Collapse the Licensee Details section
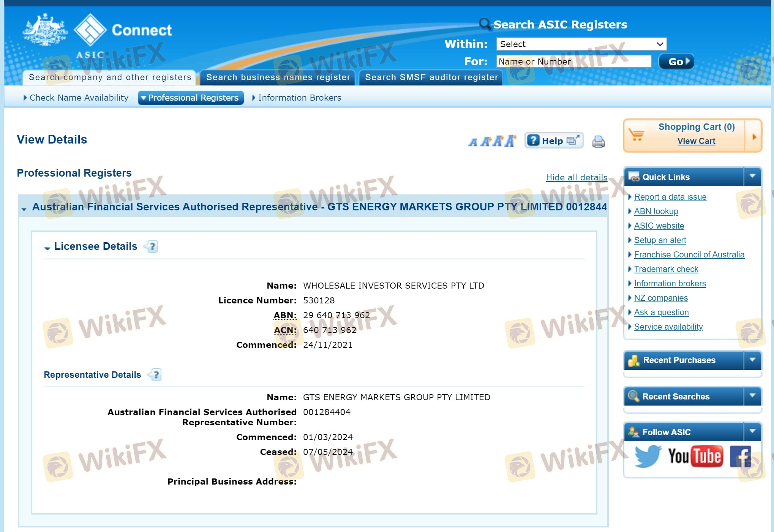This screenshot has height=532, width=774. point(47,248)
